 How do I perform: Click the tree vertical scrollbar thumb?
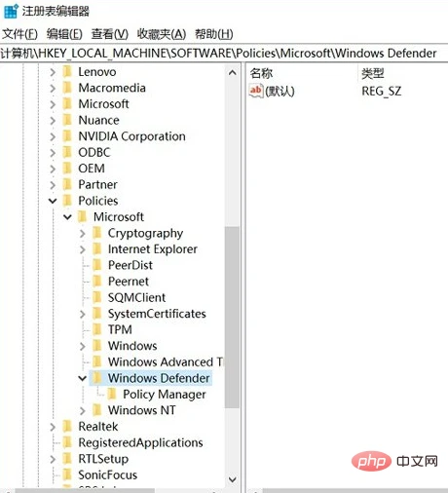click(232, 318)
